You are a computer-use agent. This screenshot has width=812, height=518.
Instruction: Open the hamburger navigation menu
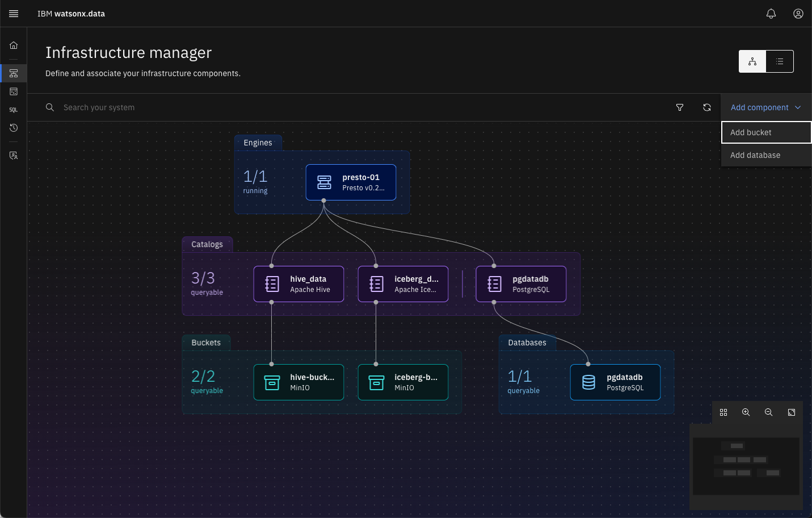[x=14, y=14]
